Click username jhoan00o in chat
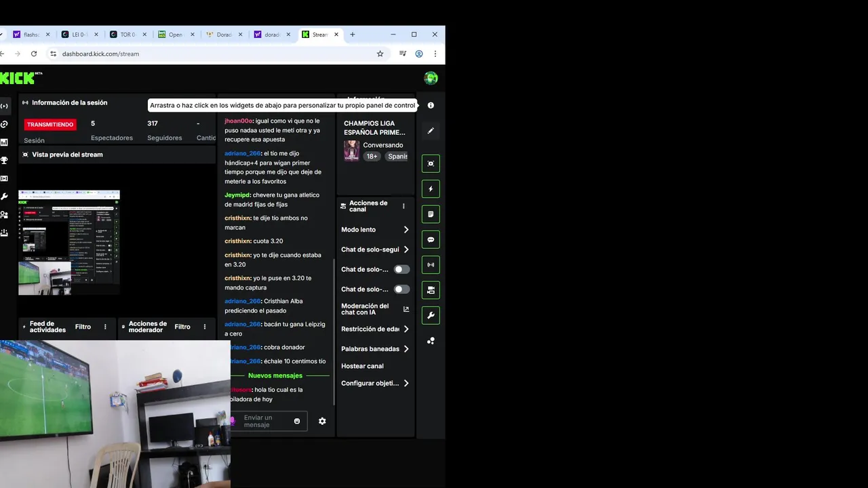The width and height of the screenshot is (868, 488). click(x=238, y=121)
